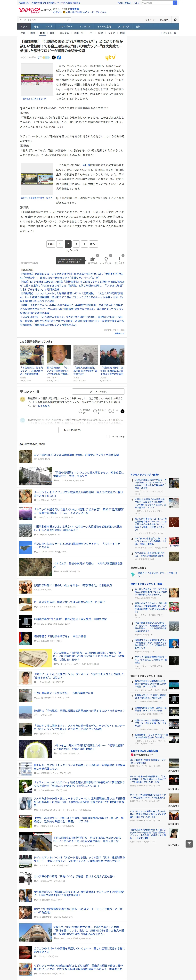Image resolution: width=196 pixels, height=980 pixels.
Task: Select the エキスパート tab
Action: [65, 27]
